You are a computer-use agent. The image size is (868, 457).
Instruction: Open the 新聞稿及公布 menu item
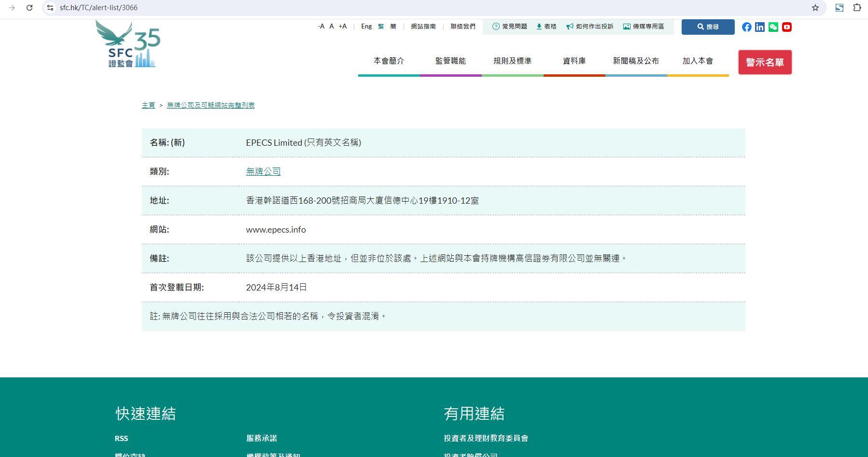tap(636, 61)
